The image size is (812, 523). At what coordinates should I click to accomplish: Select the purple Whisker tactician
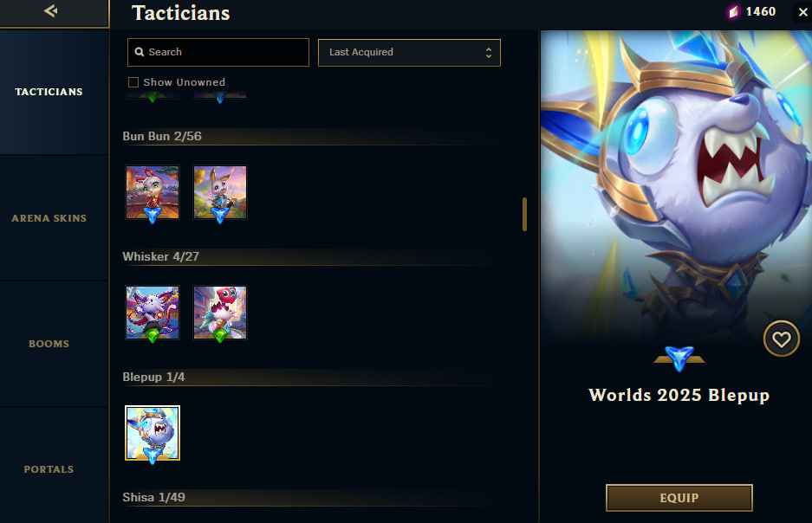point(153,313)
